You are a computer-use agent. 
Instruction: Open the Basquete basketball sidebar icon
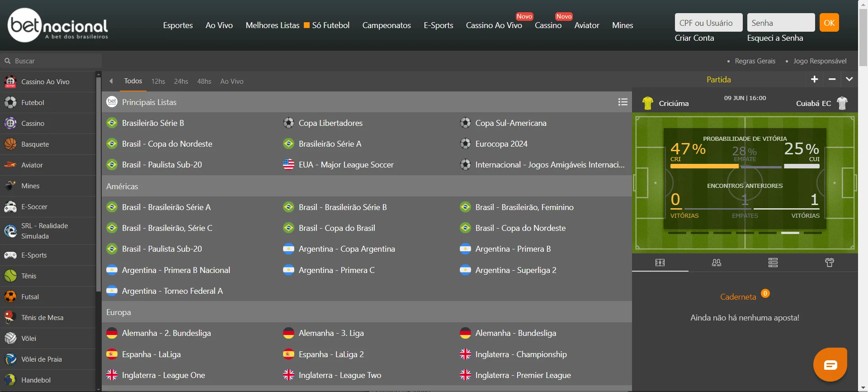click(x=10, y=144)
